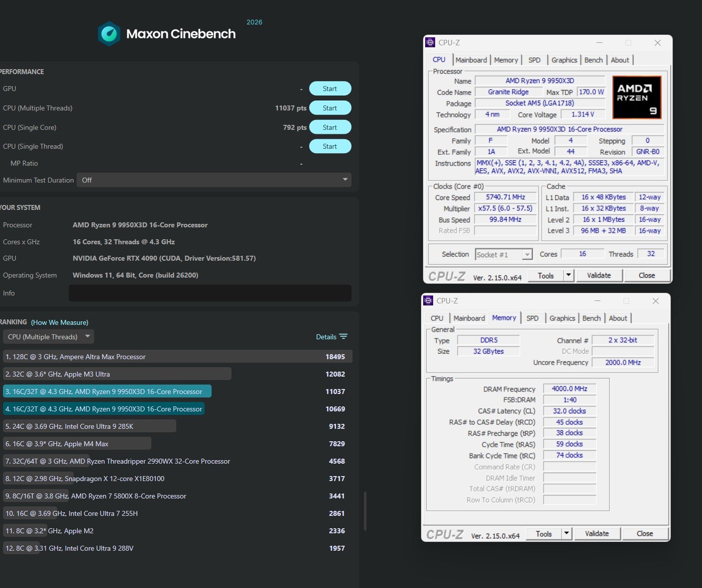Click the ranking list scrollbar
The height and width of the screenshot is (588, 702).
click(365, 511)
